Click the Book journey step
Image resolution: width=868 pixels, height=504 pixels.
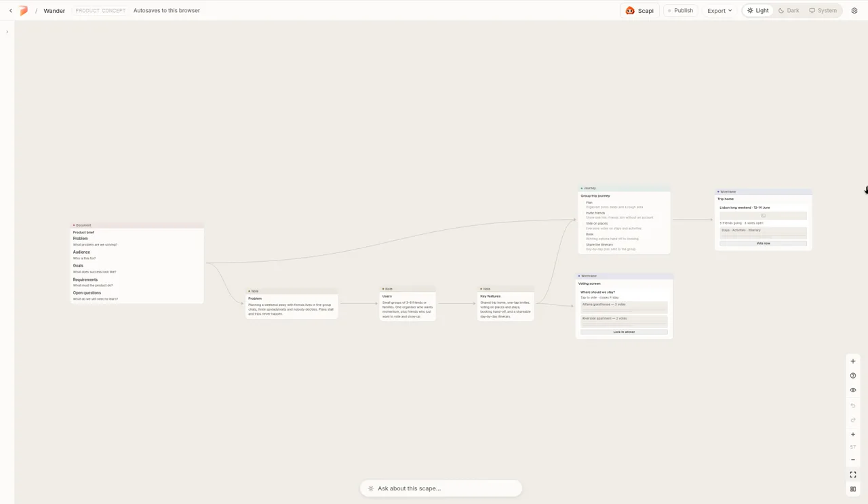589,234
